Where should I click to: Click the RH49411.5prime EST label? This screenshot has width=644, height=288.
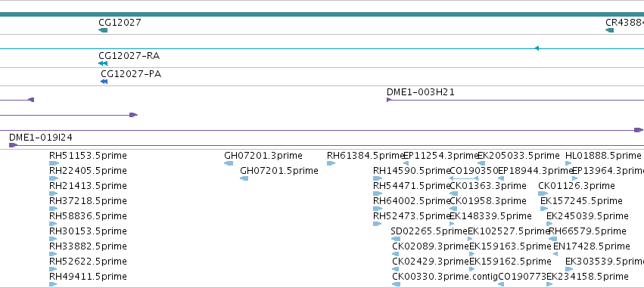click(88, 276)
